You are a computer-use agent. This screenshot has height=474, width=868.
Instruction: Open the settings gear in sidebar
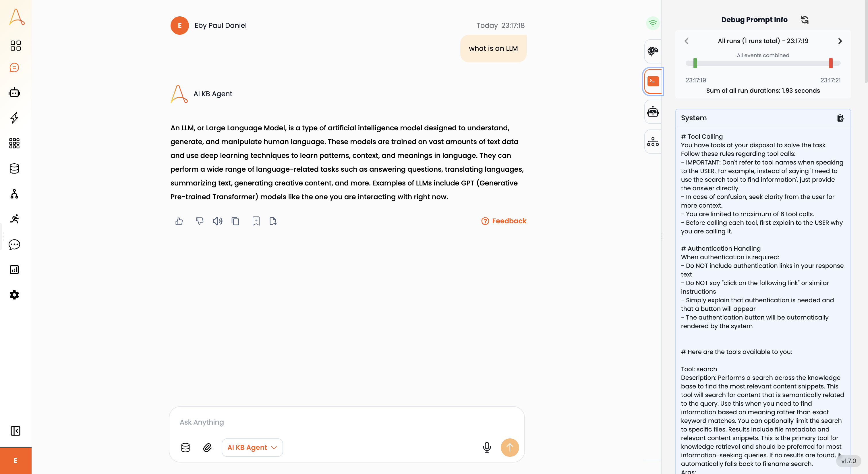pyautogui.click(x=14, y=295)
